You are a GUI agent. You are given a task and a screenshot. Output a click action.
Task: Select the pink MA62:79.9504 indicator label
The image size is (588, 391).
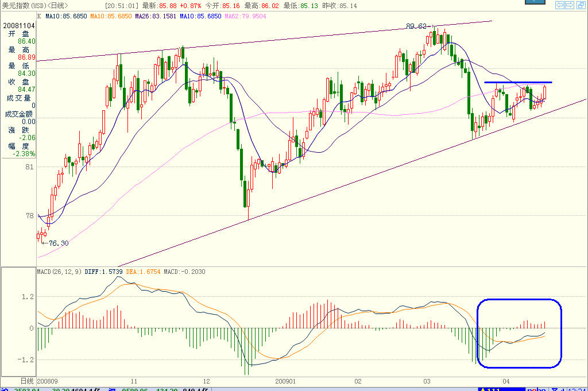245,16
